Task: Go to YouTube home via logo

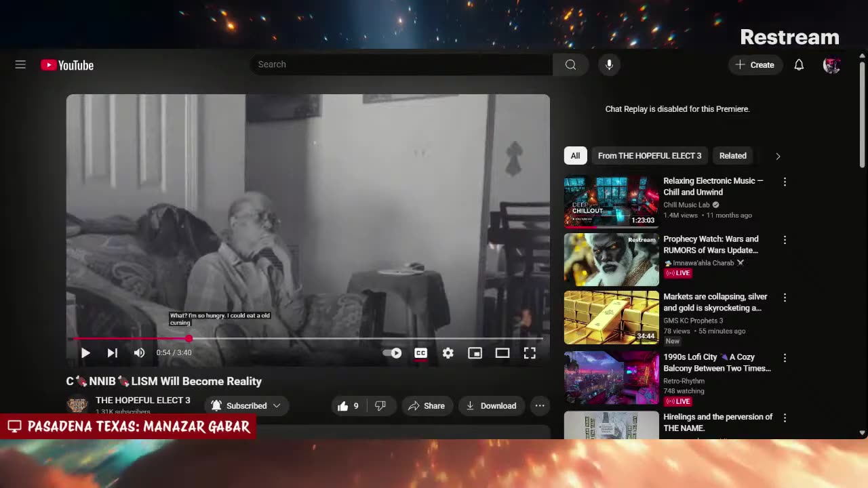Action: [x=67, y=65]
